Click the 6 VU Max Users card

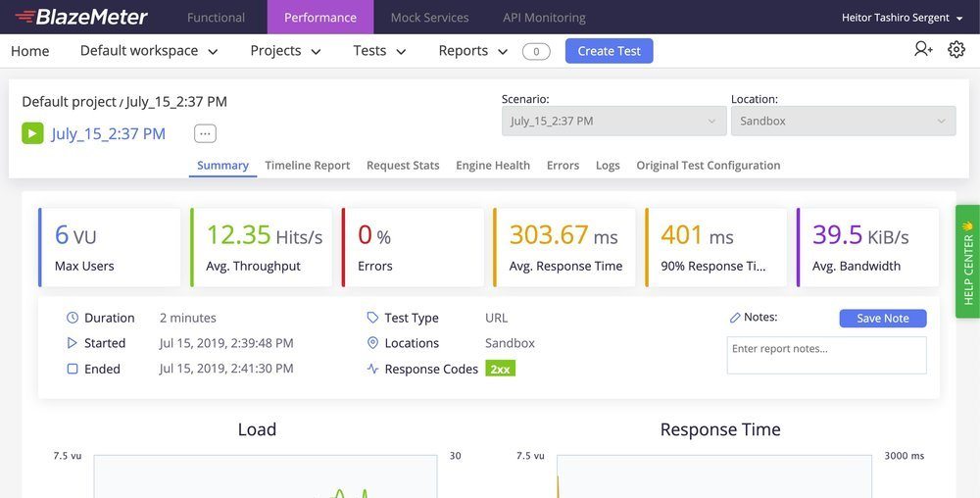(x=110, y=247)
